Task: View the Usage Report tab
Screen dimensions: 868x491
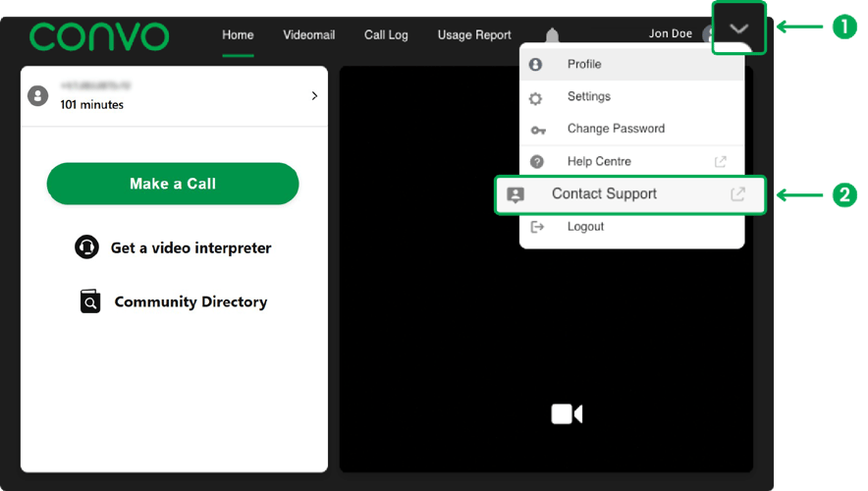Action: click(474, 35)
